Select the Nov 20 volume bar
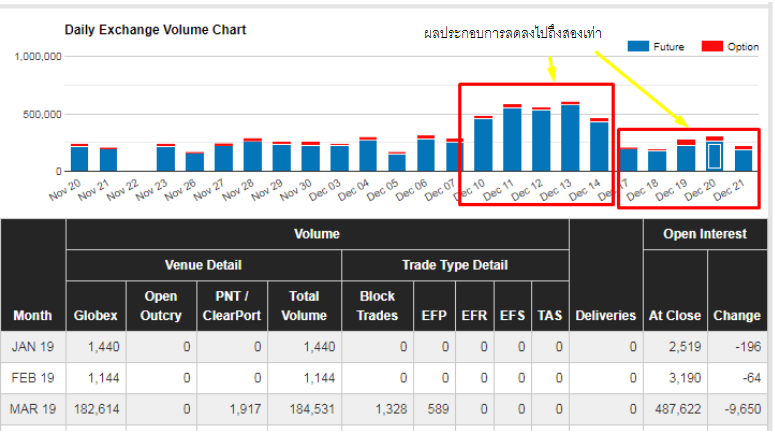The image size is (775, 432). click(80, 158)
